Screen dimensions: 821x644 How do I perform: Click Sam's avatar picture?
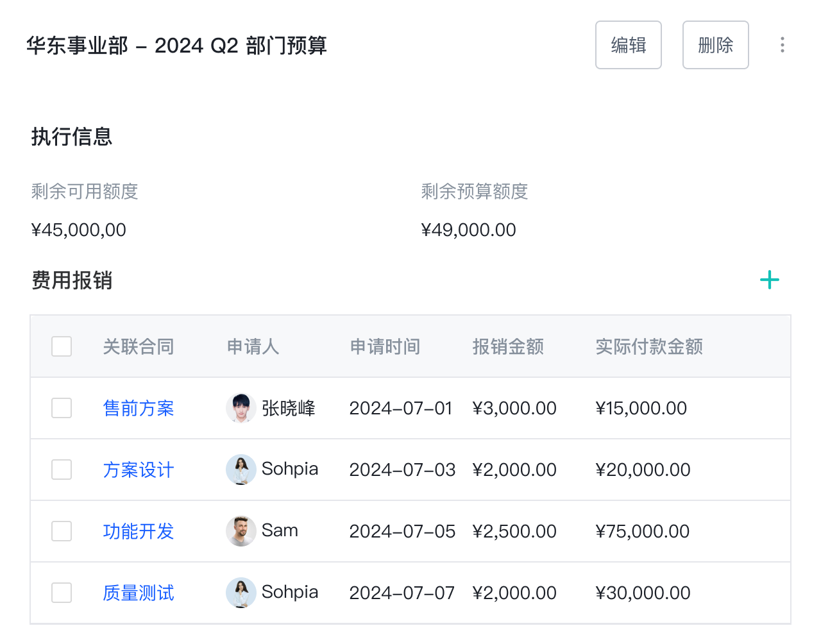[x=241, y=531]
